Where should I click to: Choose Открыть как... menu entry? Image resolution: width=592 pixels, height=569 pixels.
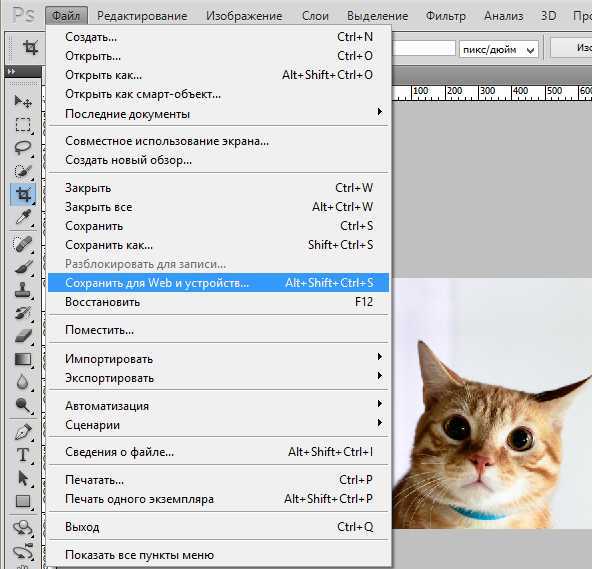pos(218,75)
